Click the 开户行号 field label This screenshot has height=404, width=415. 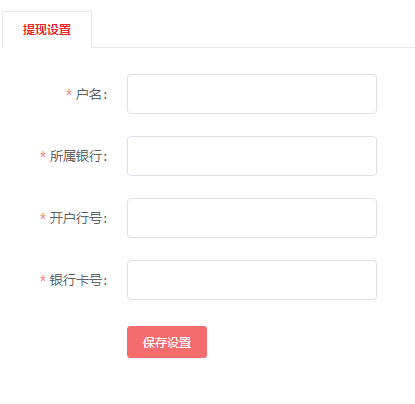(78, 218)
